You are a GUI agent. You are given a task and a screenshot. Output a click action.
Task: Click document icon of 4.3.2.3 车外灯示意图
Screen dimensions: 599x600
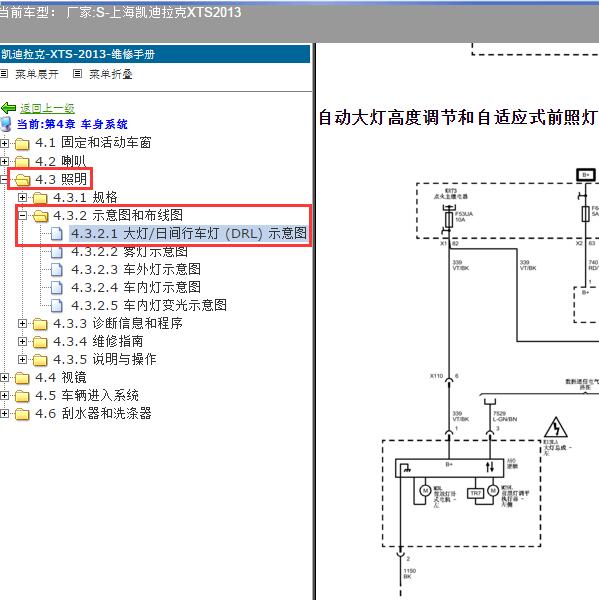pyautogui.click(x=57, y=269)
